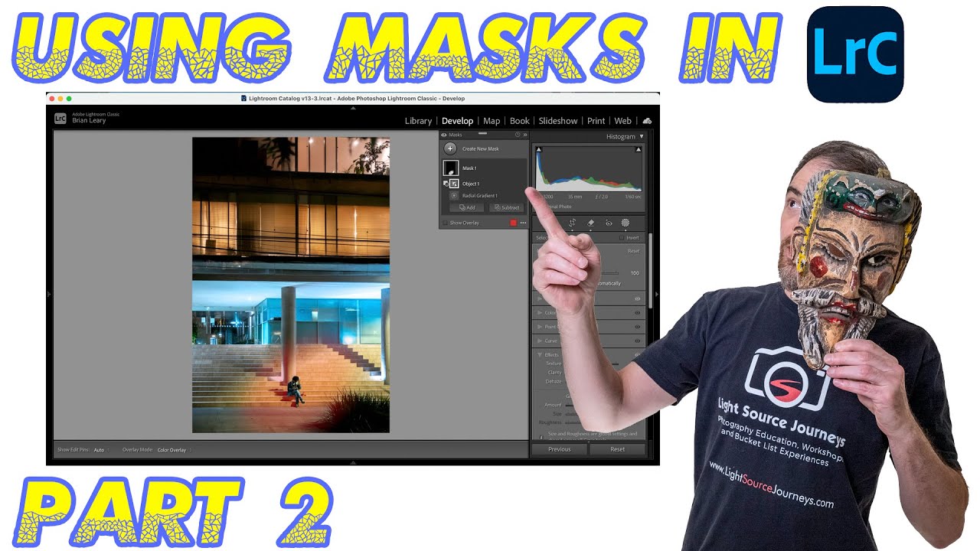This screenshot has width=980, height=551.
Task: Select the Radial Gradient 1 row label
Action: click(x=480, y=196)
